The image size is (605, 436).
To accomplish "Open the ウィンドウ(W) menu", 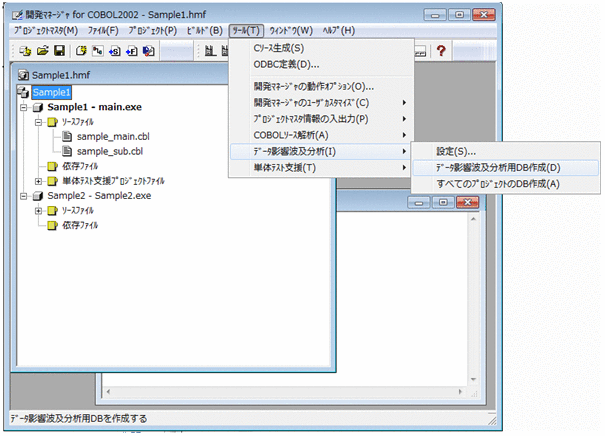I will pyautogui.click(x=291, y=30).
